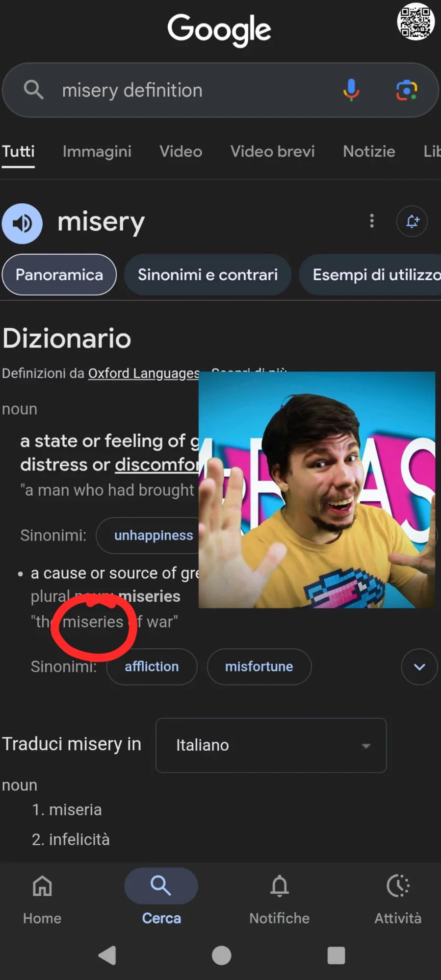Open the Italiano translation language dropdown
441x980 pixels.
click(x=271, y=745)
